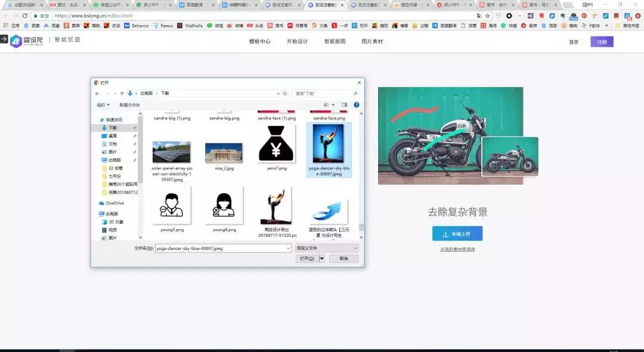Open the blue Help question mark in the dialog
The width and height of the screenshot is (644, 352).
tap(356, 104)
